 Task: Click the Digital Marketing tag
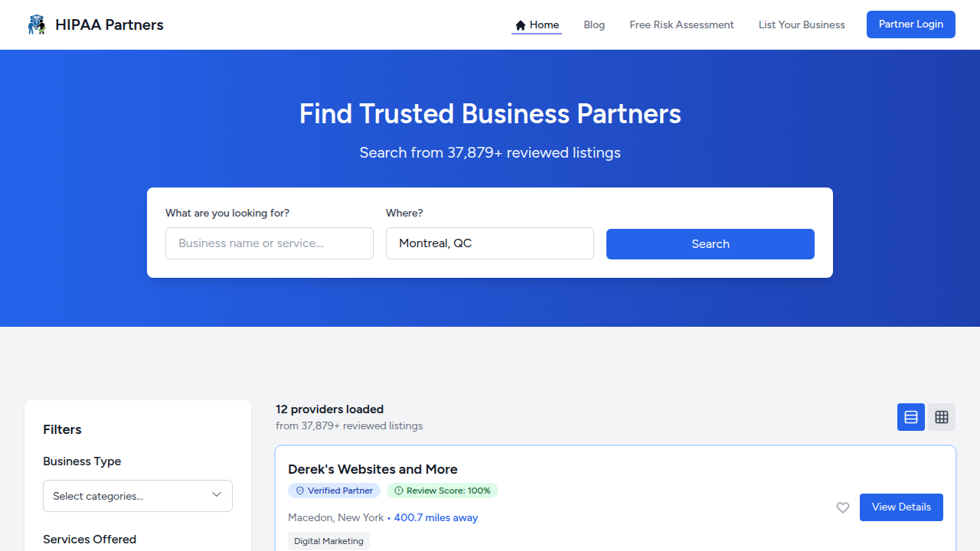(328, 541)
